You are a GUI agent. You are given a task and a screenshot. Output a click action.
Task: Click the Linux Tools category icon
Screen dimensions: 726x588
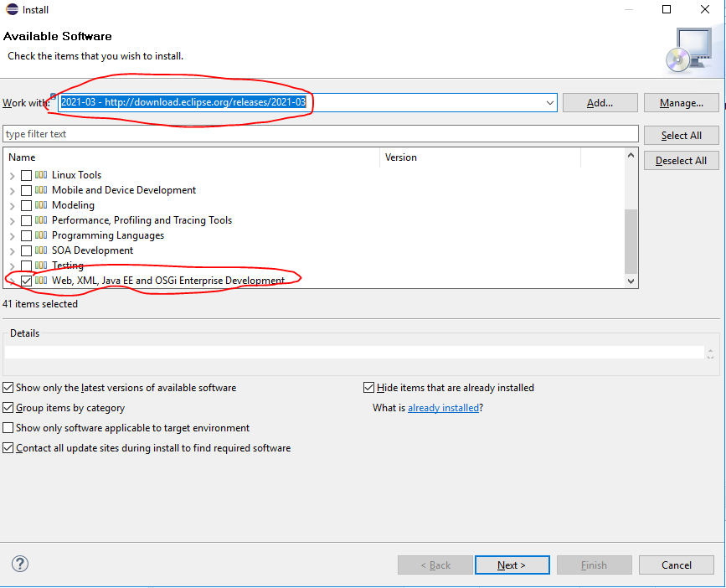pyautogui.click(x=41, y=175)
